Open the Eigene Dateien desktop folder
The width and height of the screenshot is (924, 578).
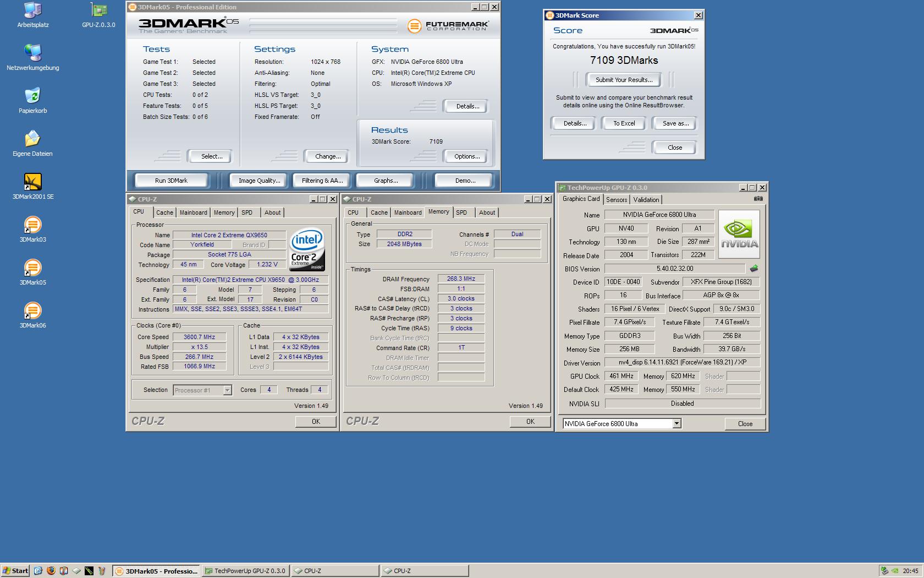33,144
